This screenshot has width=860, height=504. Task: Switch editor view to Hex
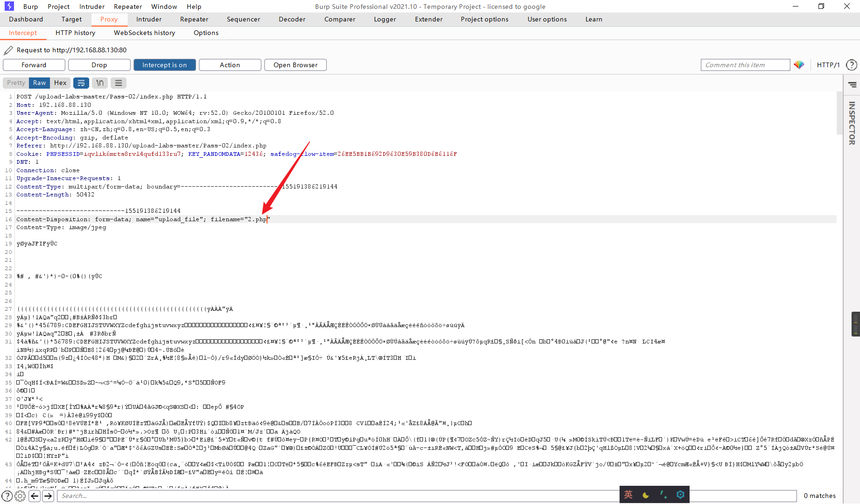tap(60, 83)
